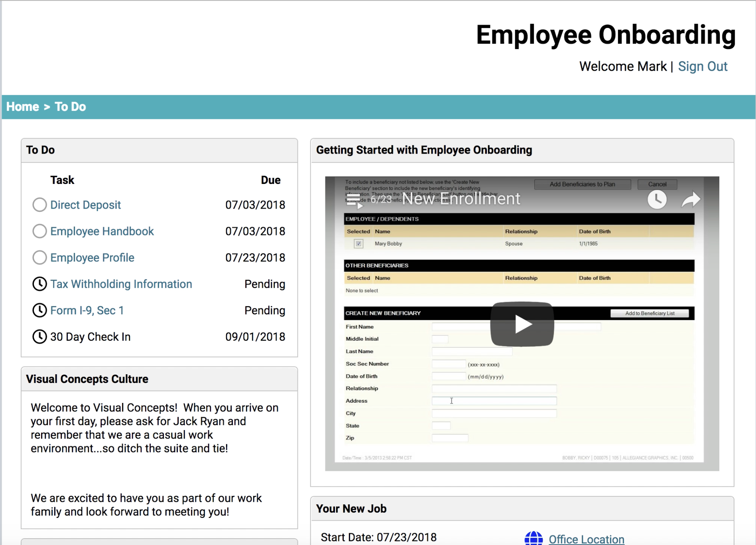The width and height of the screenshot is (756, 545).
Task: Click the pending clock icon beside Tax Withholding Information
Action: click(39, 284)
